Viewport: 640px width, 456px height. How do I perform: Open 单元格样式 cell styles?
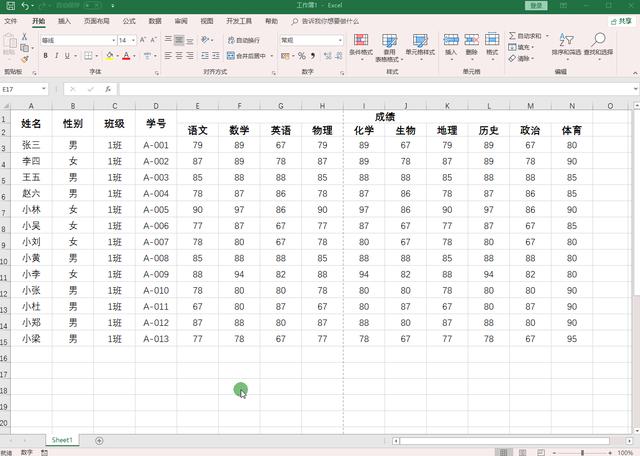pos(420,46)
